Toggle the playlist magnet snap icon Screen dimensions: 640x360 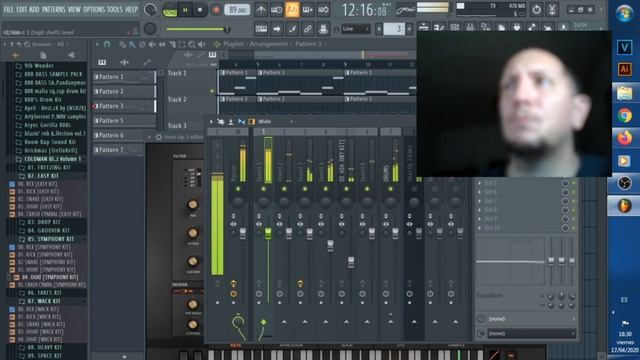[107, 44]
